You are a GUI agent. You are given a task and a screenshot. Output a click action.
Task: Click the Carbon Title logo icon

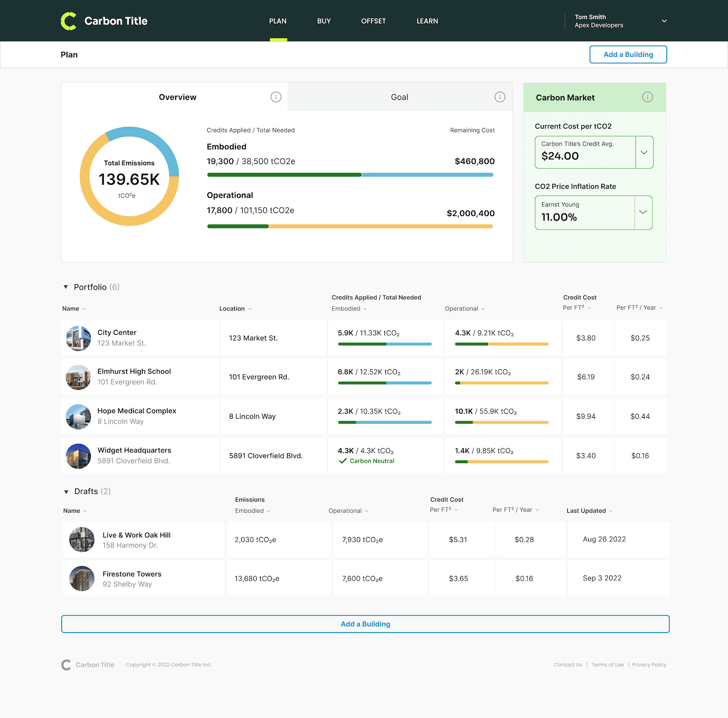click(68, 21)
